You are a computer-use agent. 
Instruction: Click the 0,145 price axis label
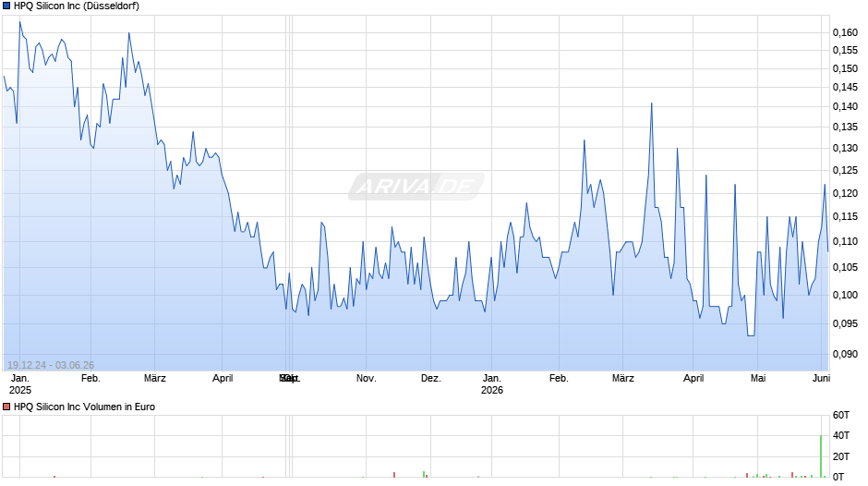(845, 87)
